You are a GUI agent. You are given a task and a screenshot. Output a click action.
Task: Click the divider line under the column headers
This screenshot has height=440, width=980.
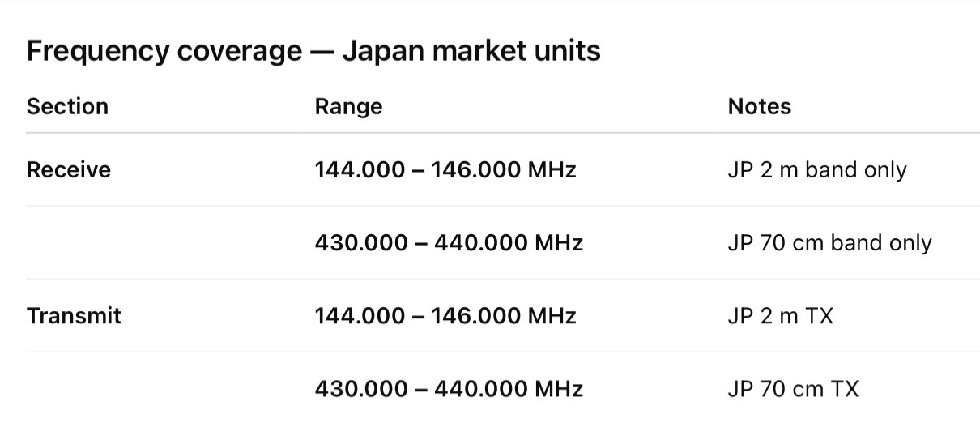point(503,133)
